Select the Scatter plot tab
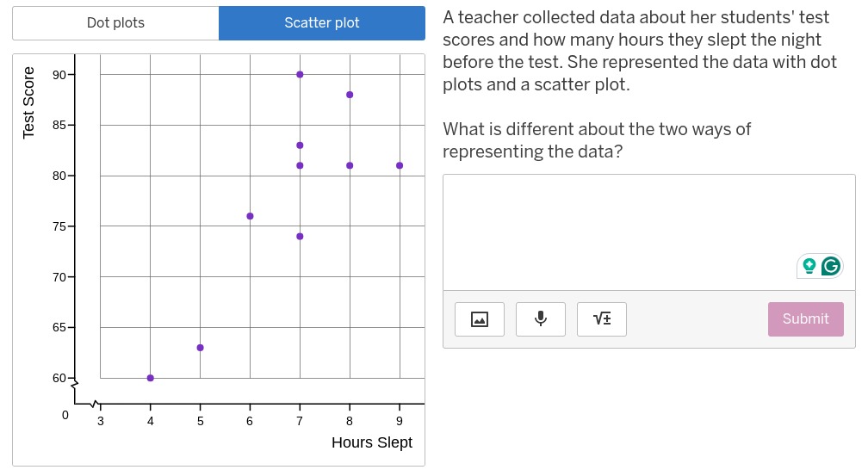The image size is (868, 476). [x=322, y=23]
